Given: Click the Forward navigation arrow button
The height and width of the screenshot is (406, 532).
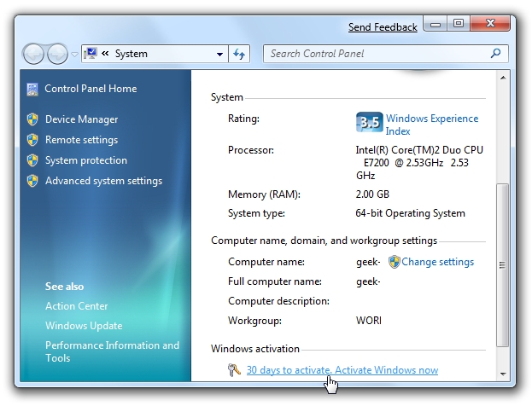Looking at the screenshot, I should [58, 54].
